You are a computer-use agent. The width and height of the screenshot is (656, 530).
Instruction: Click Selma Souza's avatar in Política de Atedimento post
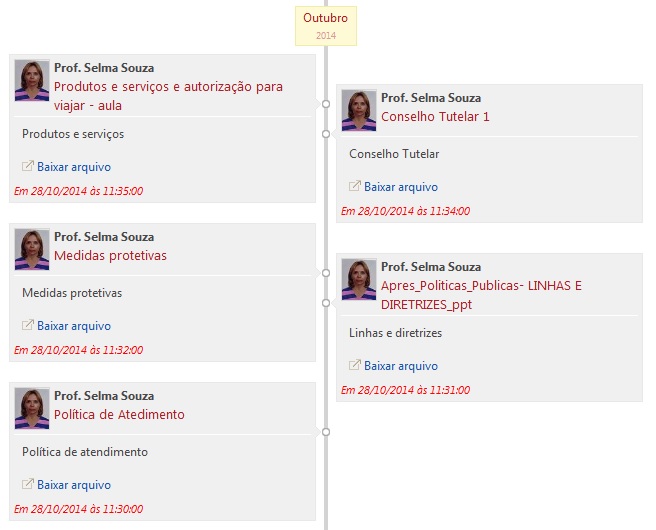point(32,408)
